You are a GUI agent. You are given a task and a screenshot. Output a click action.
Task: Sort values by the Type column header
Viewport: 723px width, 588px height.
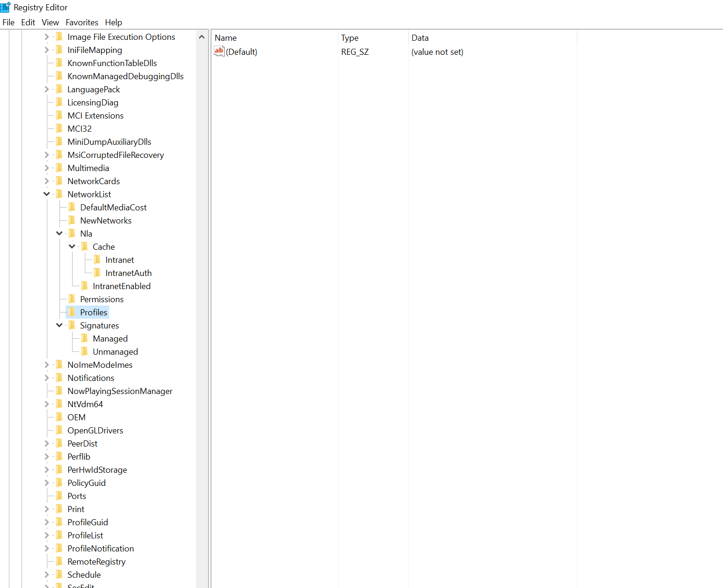tap(373, 37)
